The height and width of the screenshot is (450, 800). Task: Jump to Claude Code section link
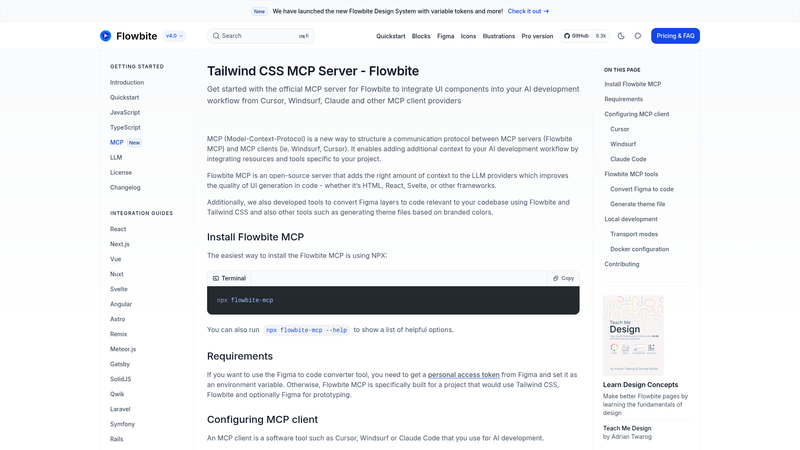[x=628, y=159]
